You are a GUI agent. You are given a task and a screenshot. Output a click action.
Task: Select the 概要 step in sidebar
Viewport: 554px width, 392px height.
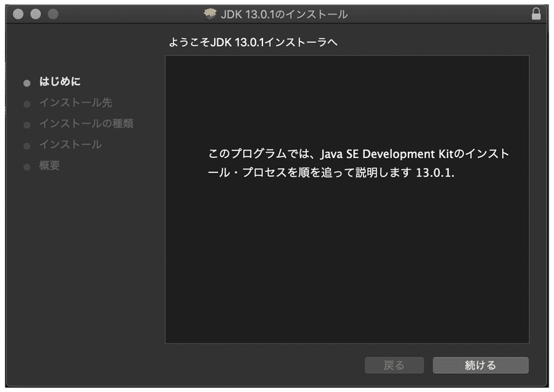[x=49, y=165]
